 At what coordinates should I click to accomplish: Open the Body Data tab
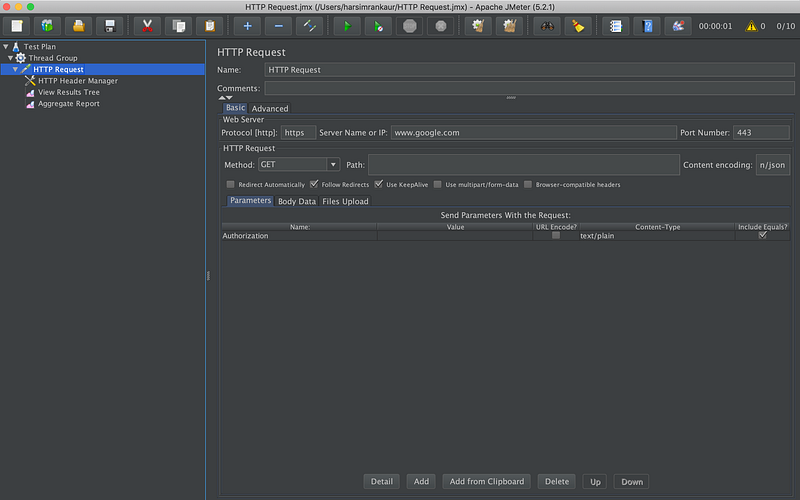[296, 201]
